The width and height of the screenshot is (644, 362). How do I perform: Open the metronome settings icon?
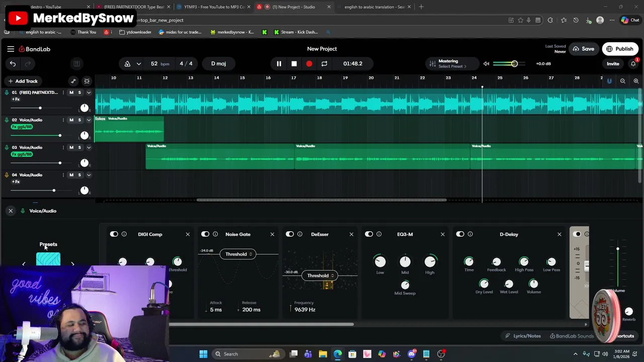point(127,63)
